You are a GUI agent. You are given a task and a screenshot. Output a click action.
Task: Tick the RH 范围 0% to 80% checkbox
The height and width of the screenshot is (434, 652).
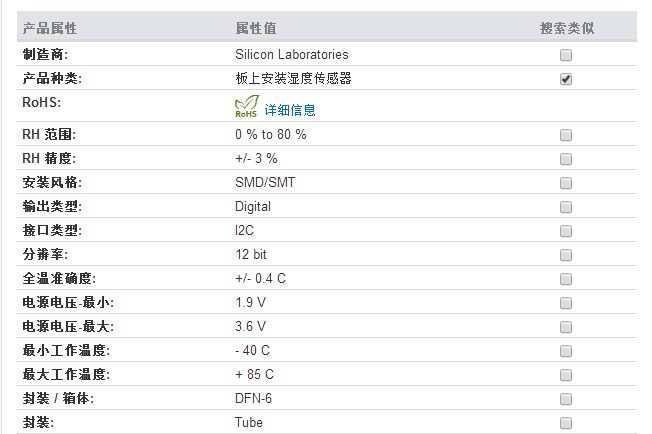coord(566,135)
